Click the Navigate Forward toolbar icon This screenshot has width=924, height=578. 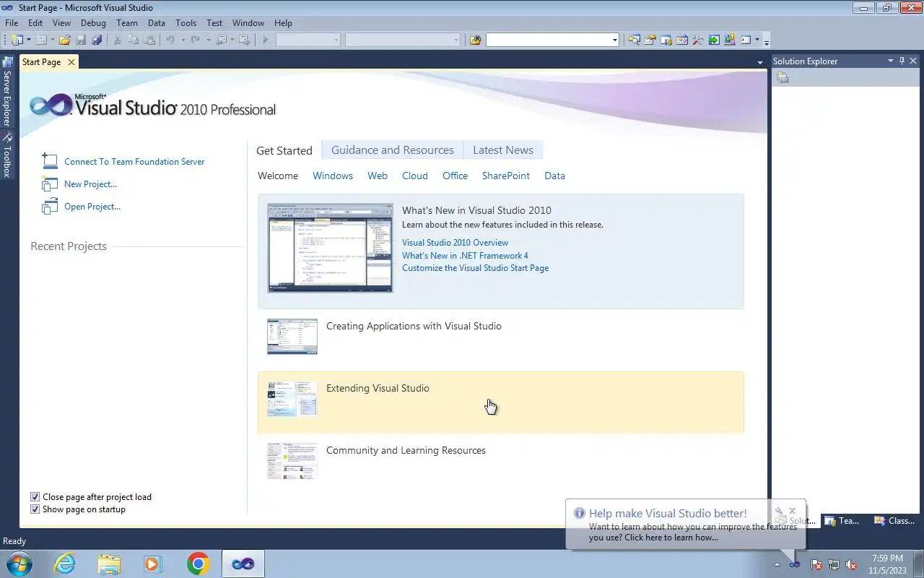pyautogui.click(x=245, y=40)
